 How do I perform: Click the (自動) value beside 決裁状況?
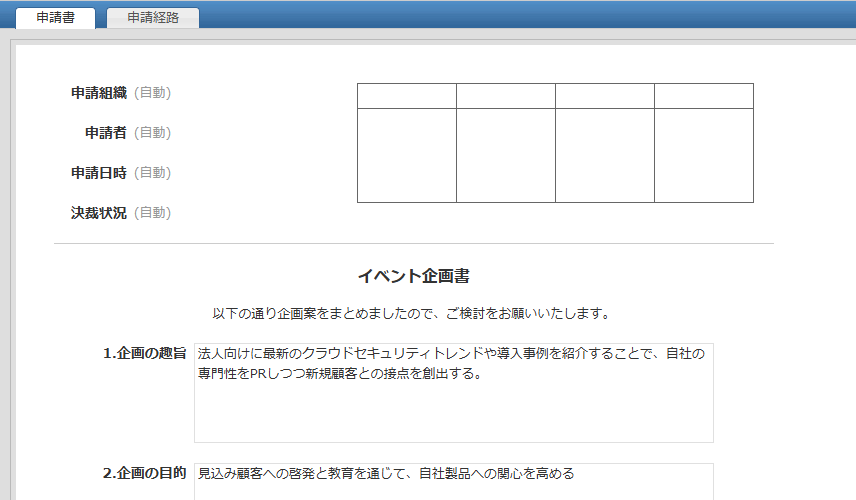152,213
